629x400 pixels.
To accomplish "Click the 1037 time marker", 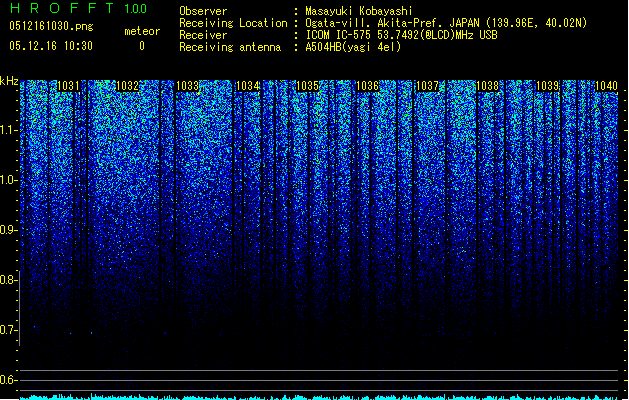I will click(428, 86).
